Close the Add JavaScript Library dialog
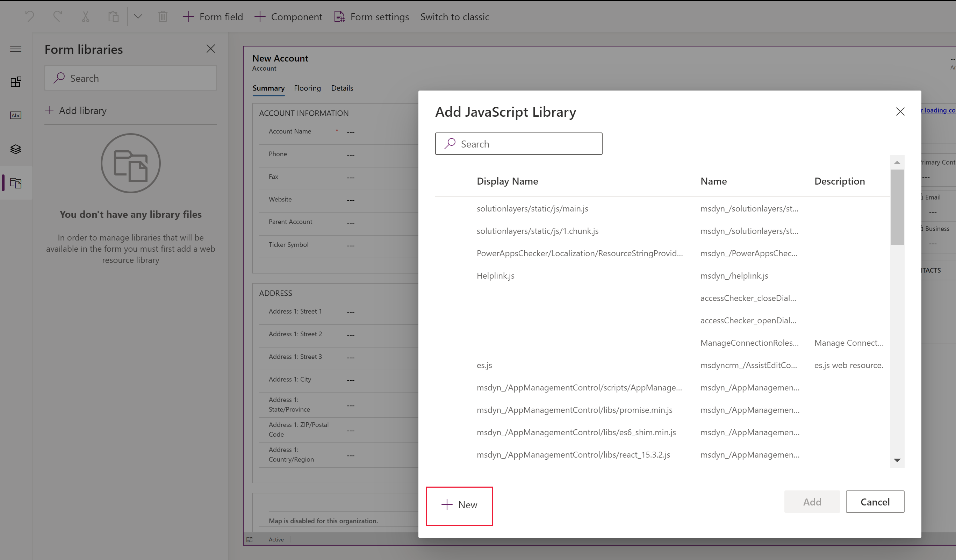The width and height of the screenshot is (956, 560). coord(900,111)
